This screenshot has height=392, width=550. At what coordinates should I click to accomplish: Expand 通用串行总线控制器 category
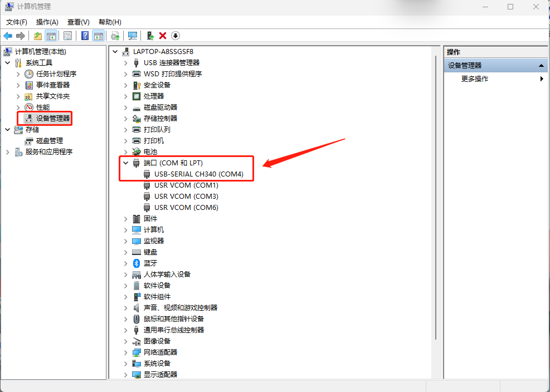[x=125, y=330]
